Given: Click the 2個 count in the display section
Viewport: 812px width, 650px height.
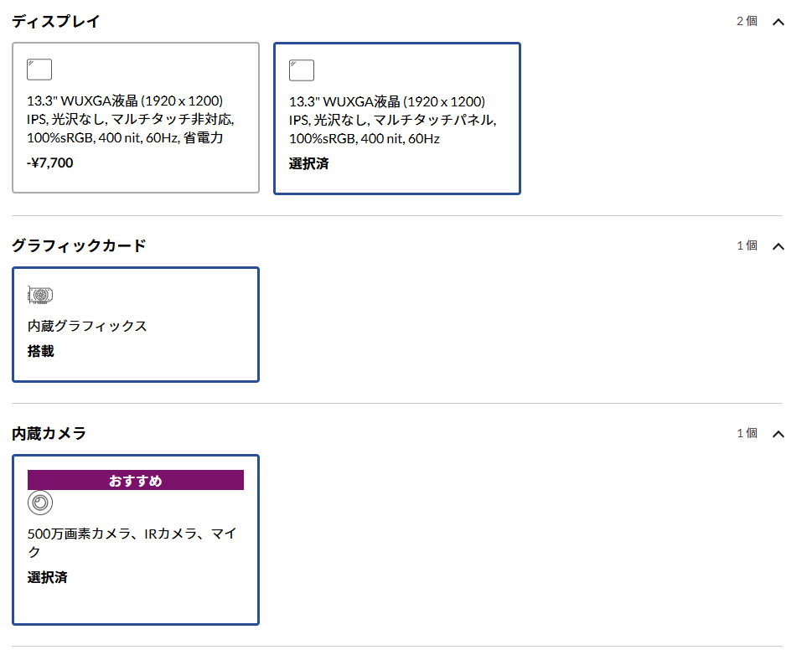Looking at the screenshot, I should tap(747, 22).
